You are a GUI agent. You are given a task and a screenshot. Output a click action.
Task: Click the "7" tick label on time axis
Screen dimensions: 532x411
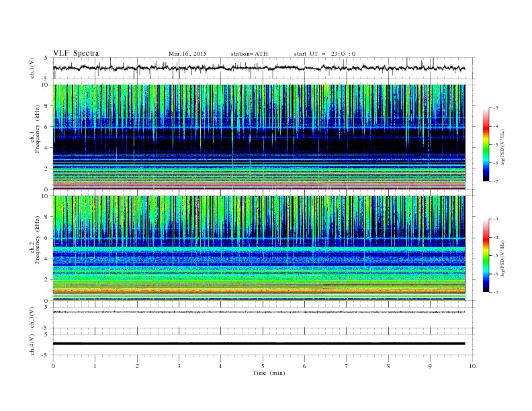(x=347, y=366)
